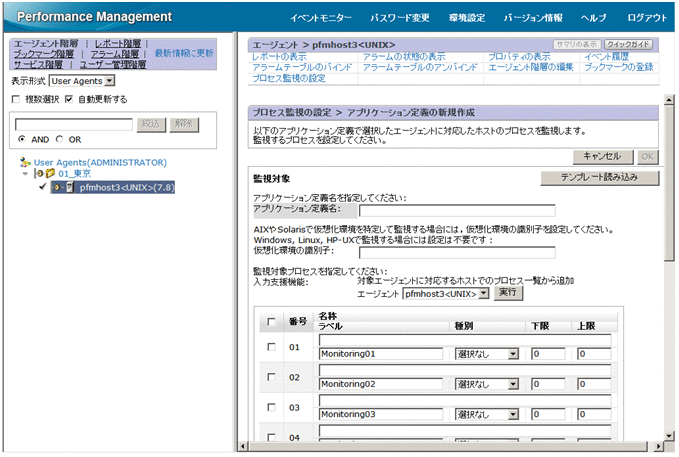The width and height of the screenshot is (679, 457).
Task: Open the 種別 dropdown for Monitoring01
Action: 487,354
